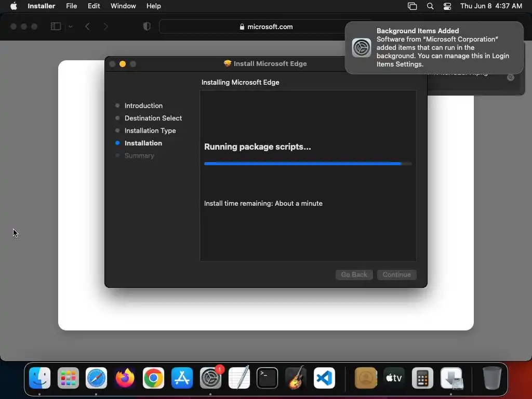Click the Installer icon in the Dock
The image size is (532, 399).
[451, 378]
